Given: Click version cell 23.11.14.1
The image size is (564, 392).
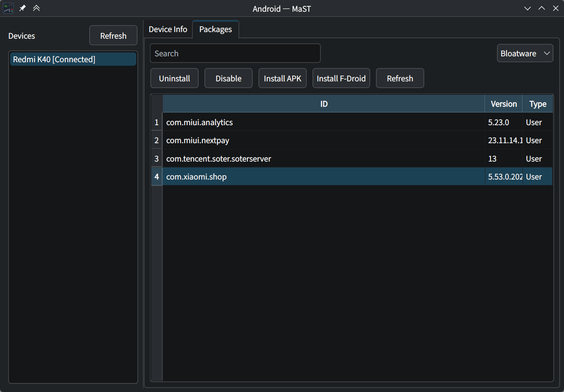Looking at the screenshot, I should point(504,140).
